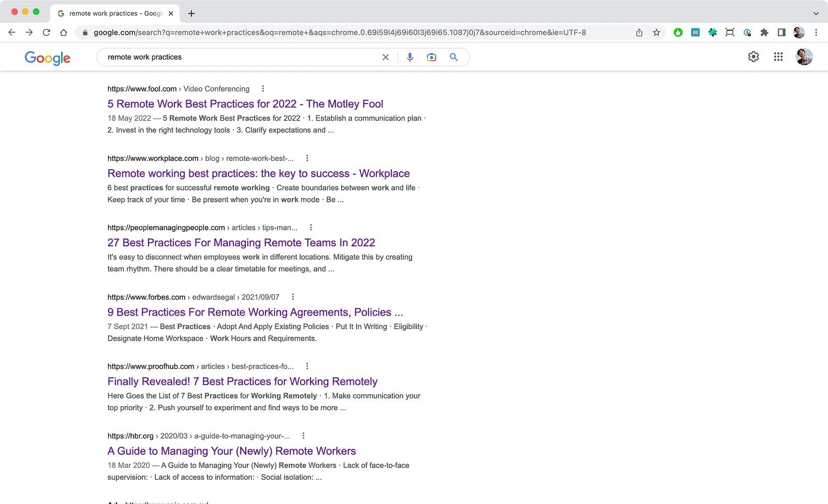Viewport: 828px width, 504px height.
Task: Open more options for proofhub.com result
Action: pyautogui.click(x=307, y=366)
